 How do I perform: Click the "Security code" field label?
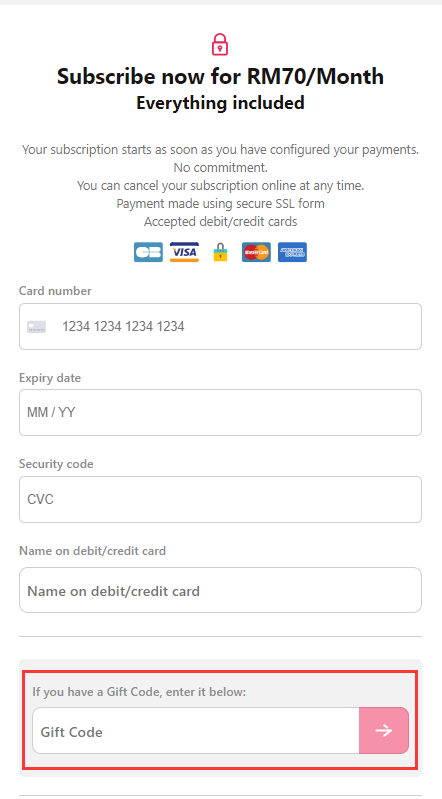[x=56, y=464]
